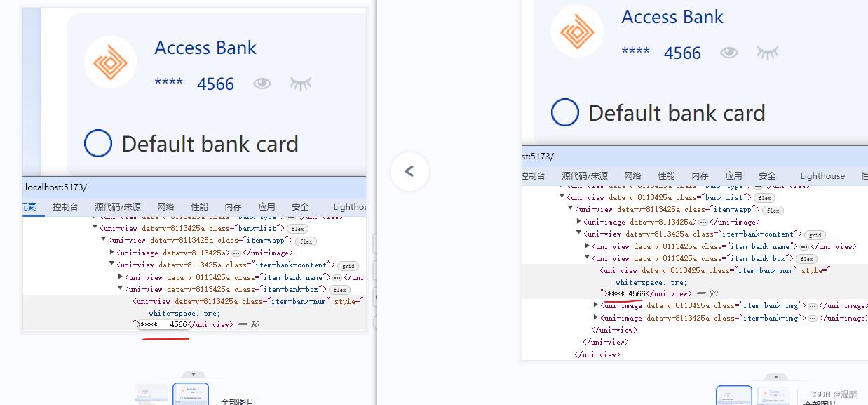Open the 元素 tab in left DevTools
Image resolution: width=868 pixels, height=405 pixels.
point(29,207)
